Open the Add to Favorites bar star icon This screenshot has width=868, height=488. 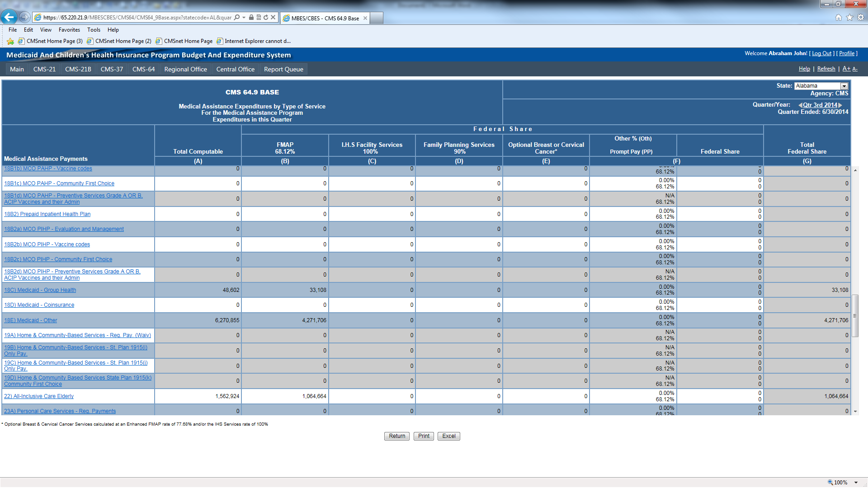point(10,41)
